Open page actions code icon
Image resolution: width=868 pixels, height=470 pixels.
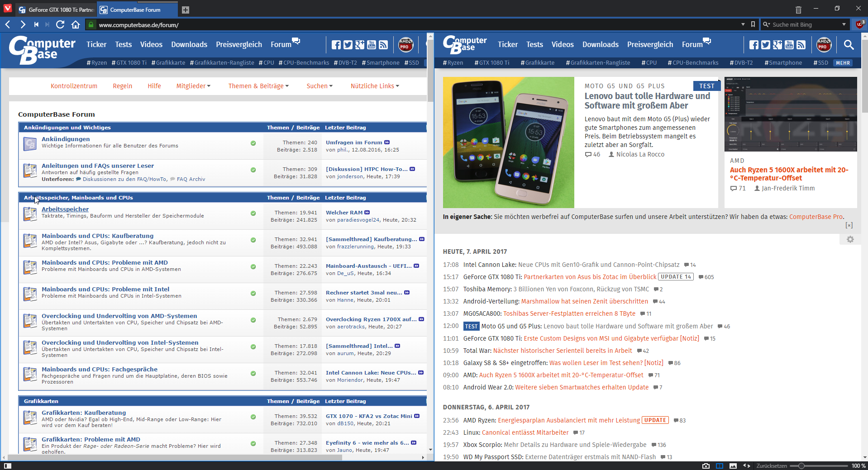[747, 465]
